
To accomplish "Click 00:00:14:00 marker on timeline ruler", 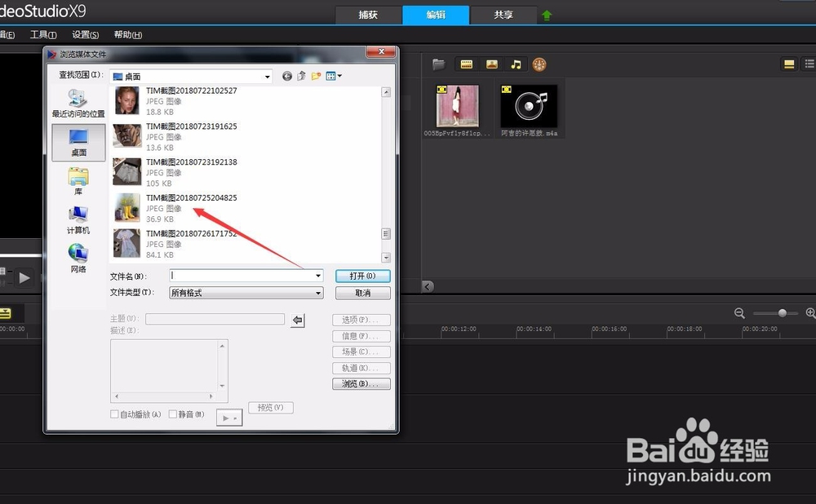I will (534, 329).
